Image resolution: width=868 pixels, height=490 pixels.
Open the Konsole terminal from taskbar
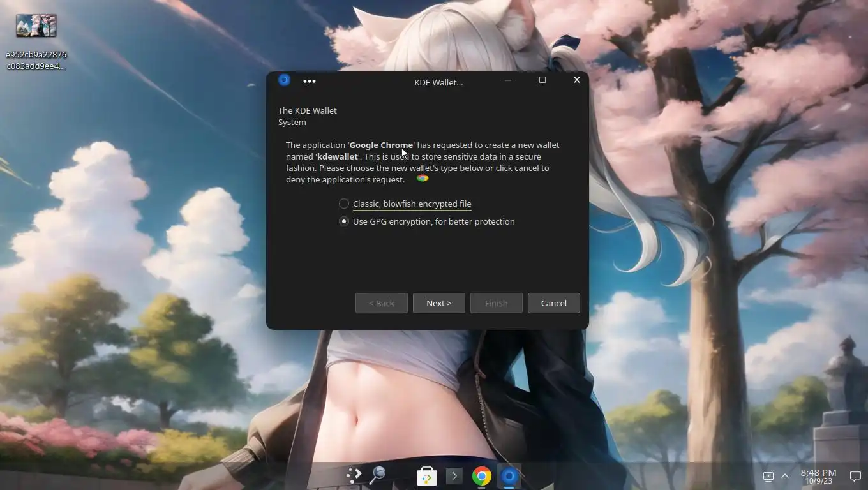[x=454, y=475]
